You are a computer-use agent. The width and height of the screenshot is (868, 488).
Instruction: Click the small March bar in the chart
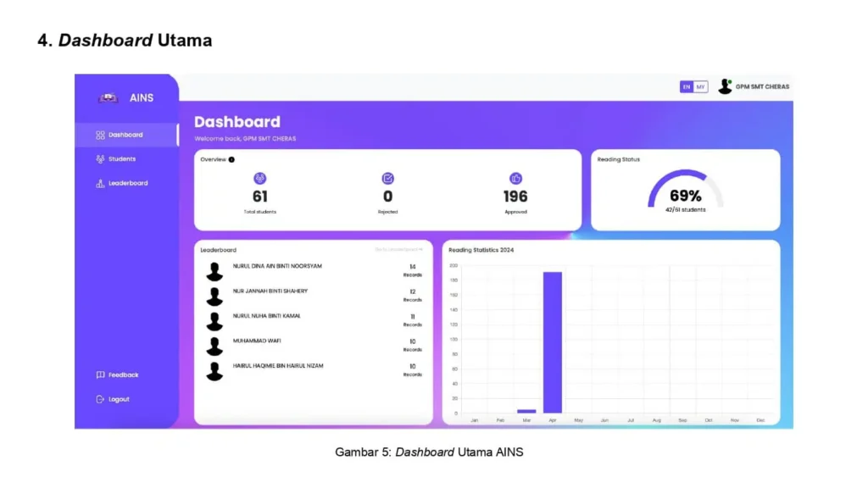[526, 411]
